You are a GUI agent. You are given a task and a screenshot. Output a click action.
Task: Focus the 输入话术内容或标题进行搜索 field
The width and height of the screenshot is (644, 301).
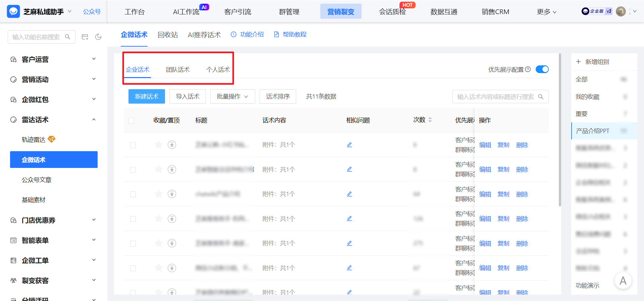(500, 97)
